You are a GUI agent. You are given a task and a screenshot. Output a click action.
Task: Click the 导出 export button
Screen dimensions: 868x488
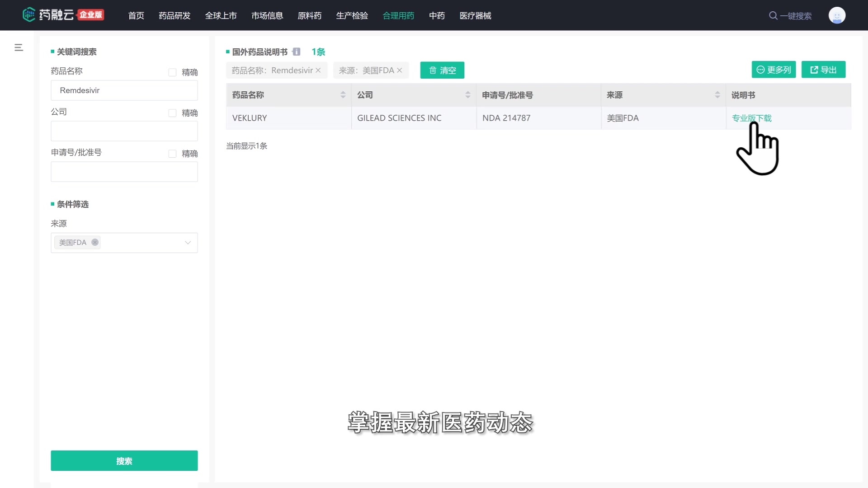coord(823,70)
